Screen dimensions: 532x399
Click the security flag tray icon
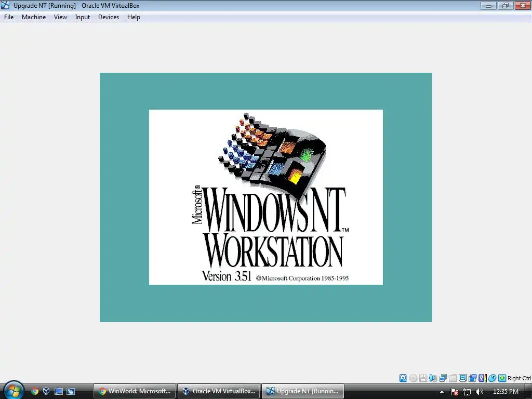tap(455, 392)
